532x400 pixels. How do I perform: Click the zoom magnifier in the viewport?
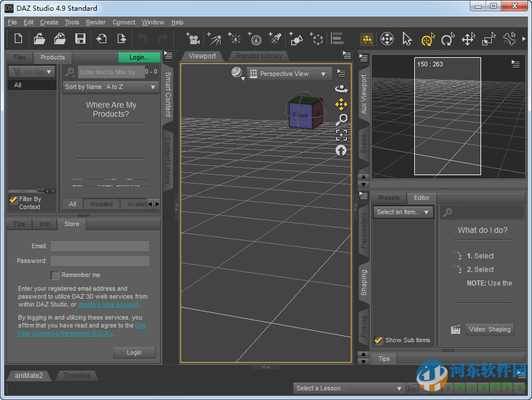click(x=341, y=120)
